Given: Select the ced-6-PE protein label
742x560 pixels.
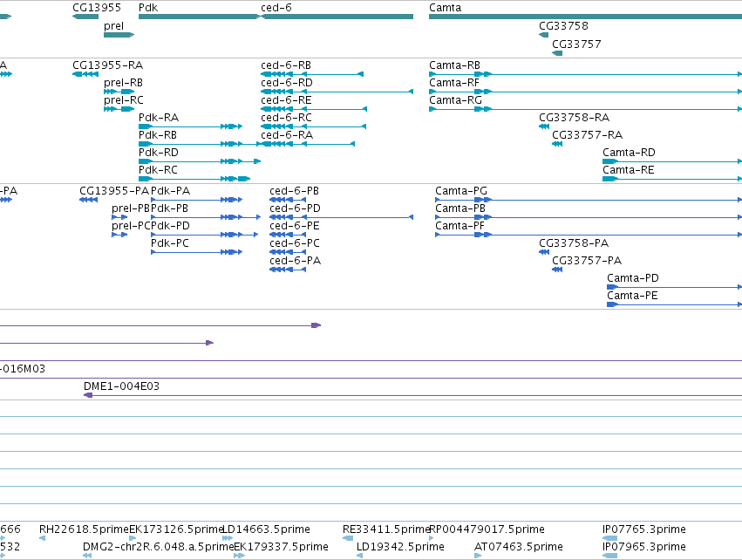Looking at the screenshot, I should (295, 226).
